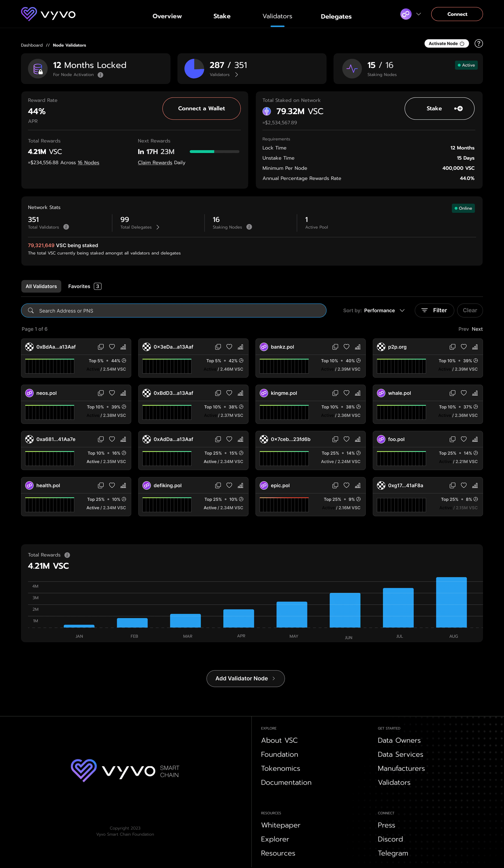Select the Validators nav tab
The image size is (504, 868).
[277, 16]
